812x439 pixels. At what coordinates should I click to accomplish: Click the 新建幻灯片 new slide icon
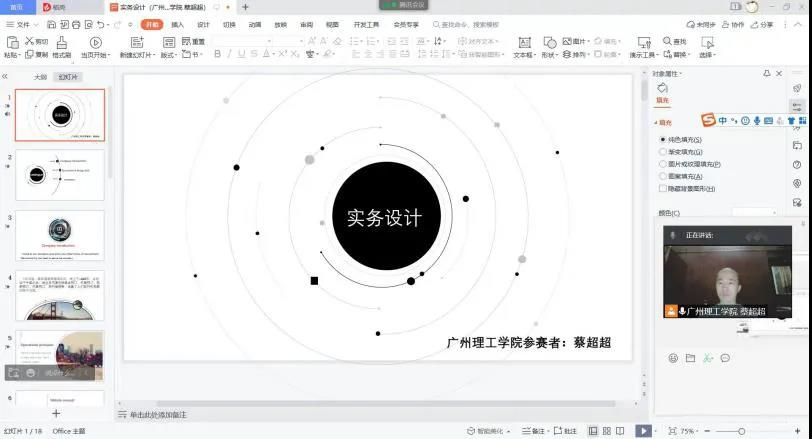(137, 42)
